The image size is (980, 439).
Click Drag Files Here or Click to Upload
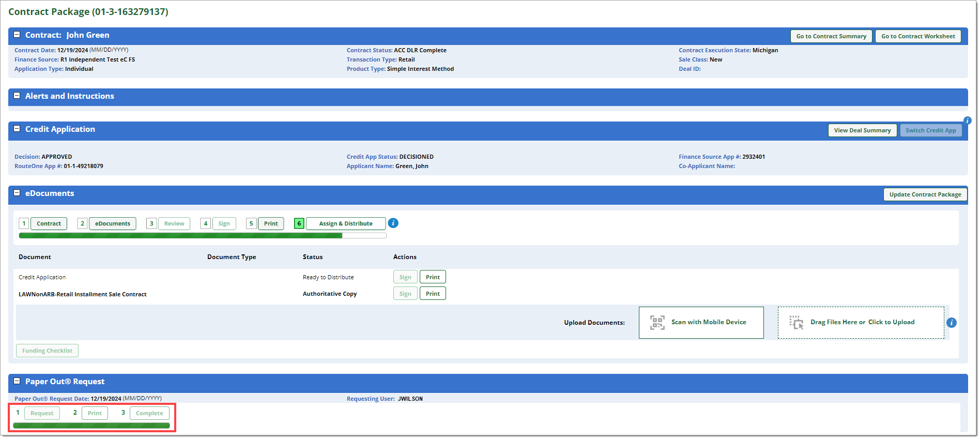[861, 323]
